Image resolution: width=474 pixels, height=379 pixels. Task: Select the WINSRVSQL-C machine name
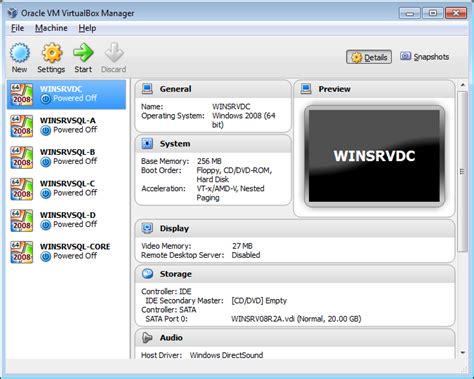[67, 183]
